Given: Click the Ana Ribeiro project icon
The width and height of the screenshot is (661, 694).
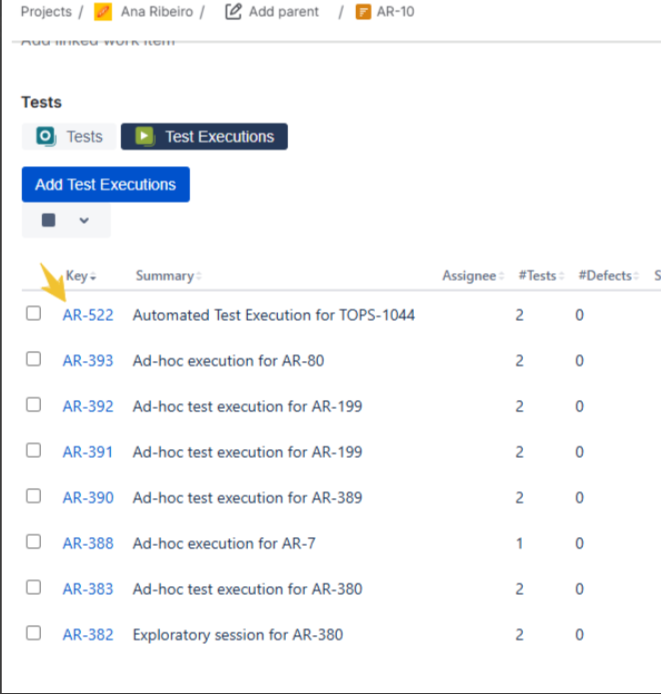Looking at the screenshot, I should [103, 12].
